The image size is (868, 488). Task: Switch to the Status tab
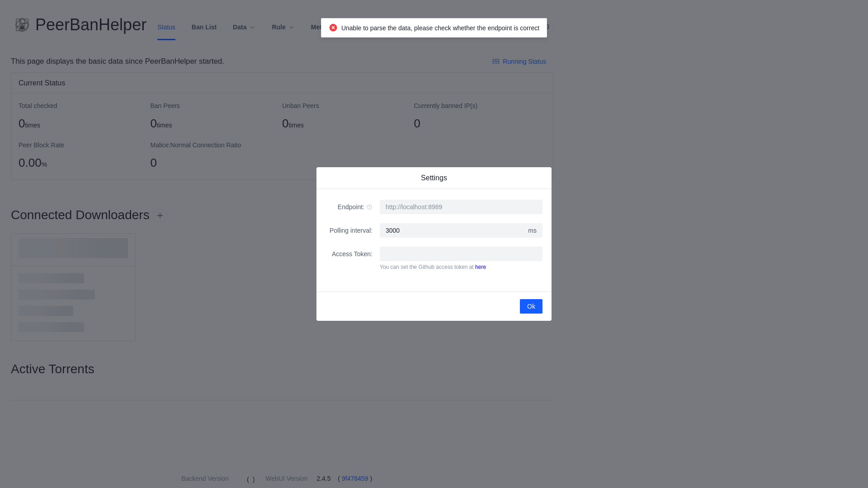166,27
